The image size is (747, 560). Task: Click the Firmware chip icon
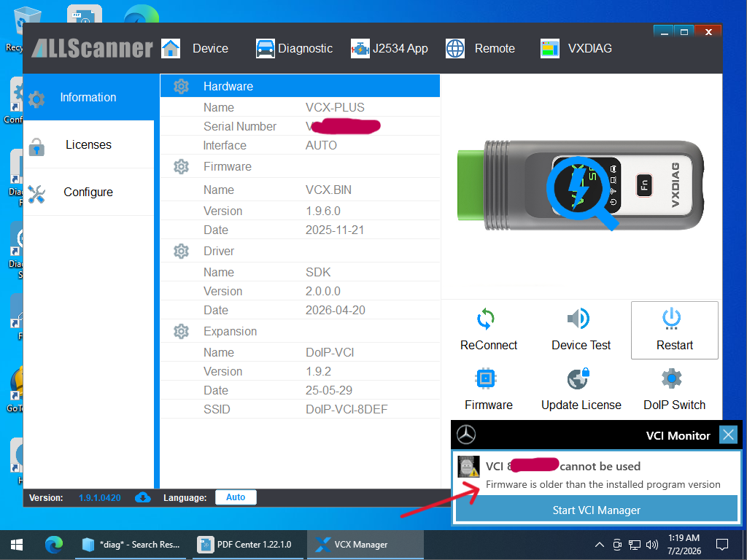486,378
